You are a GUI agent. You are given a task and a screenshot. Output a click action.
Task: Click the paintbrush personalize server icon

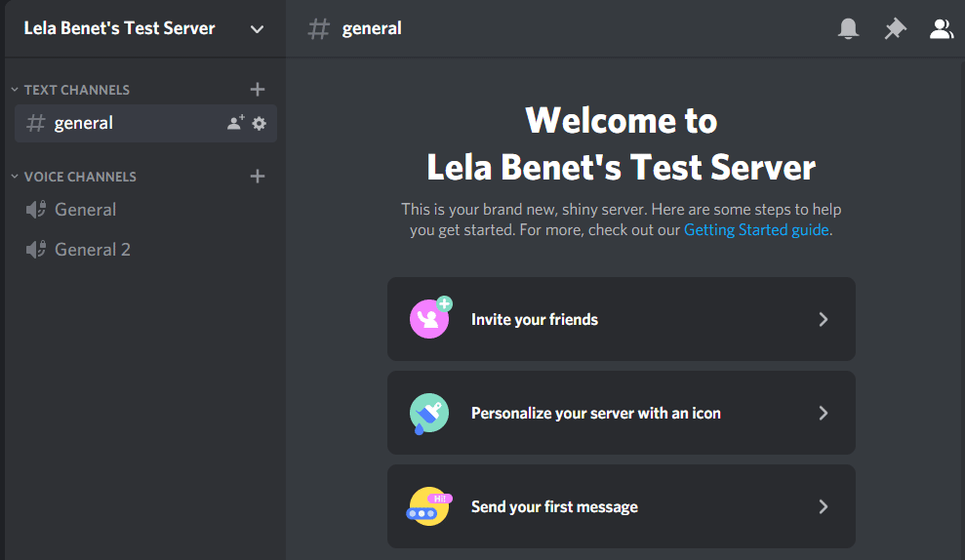[429, 413]
